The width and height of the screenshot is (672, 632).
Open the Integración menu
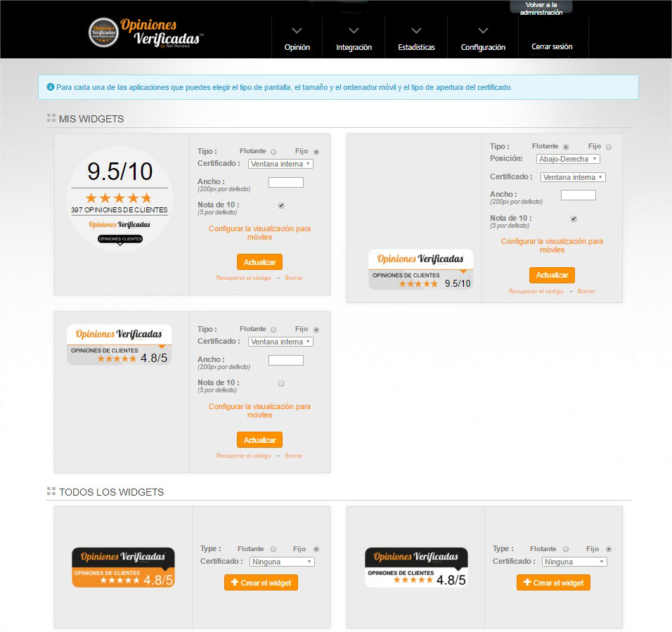click(354, 39)
